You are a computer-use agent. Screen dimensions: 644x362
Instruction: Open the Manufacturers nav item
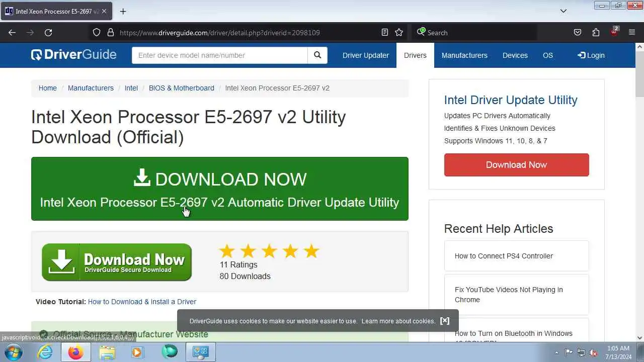[x=464, y=55]
